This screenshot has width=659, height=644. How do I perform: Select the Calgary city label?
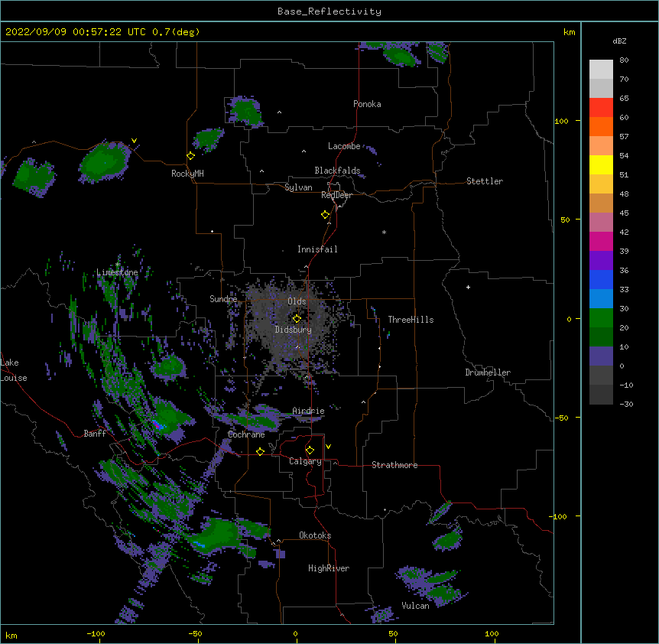(305, 461)
